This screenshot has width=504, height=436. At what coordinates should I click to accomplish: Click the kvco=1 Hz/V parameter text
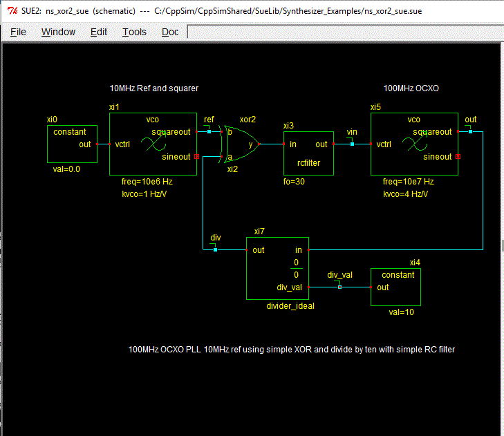pos(144,194)
